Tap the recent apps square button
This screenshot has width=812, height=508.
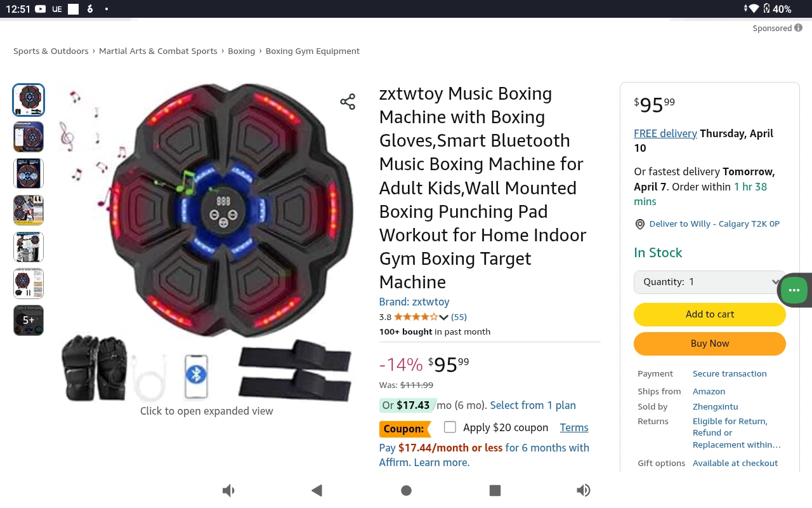click(495, 490)
